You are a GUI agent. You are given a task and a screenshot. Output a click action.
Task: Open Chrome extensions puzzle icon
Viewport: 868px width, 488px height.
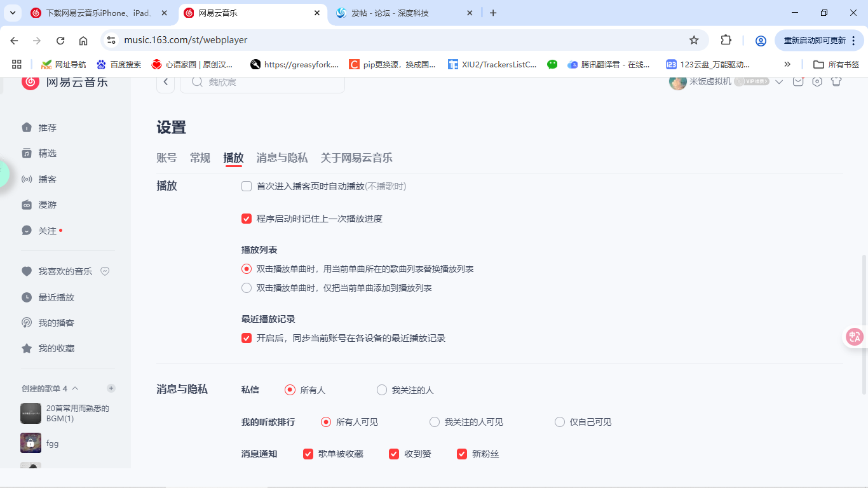[x=726, y=40]
